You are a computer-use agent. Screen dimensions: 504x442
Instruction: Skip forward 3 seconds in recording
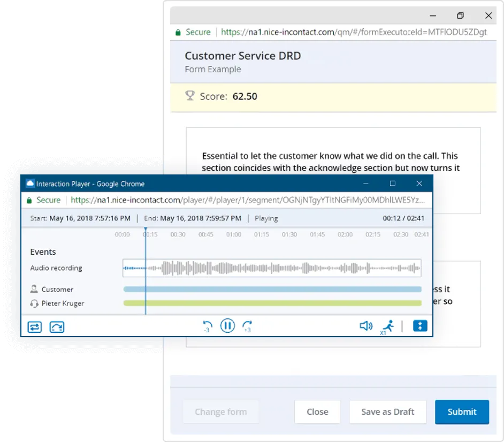247,325
